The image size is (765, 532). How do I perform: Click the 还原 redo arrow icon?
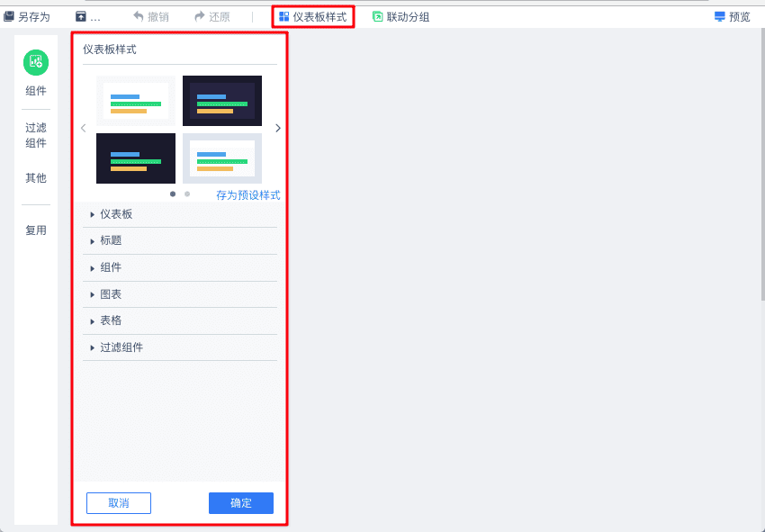click(x=200, y=16)
